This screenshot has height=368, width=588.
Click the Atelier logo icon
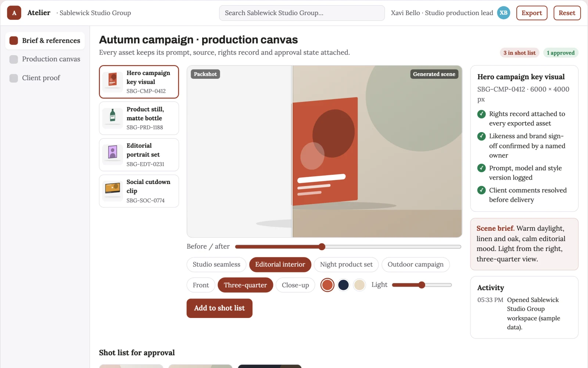pyautogui.click(x=14, y=13)
